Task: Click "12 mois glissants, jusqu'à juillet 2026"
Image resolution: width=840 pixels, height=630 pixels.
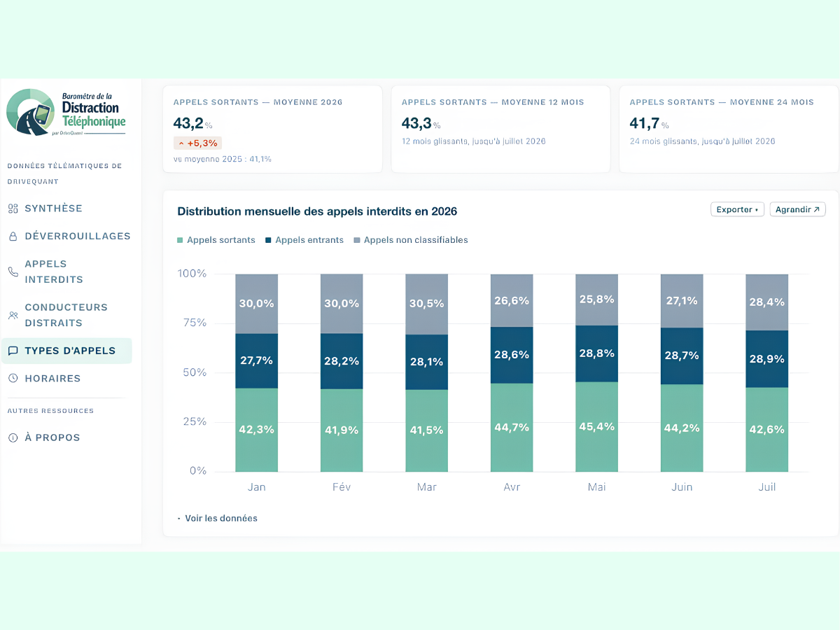Action: [x=473, y=141]
